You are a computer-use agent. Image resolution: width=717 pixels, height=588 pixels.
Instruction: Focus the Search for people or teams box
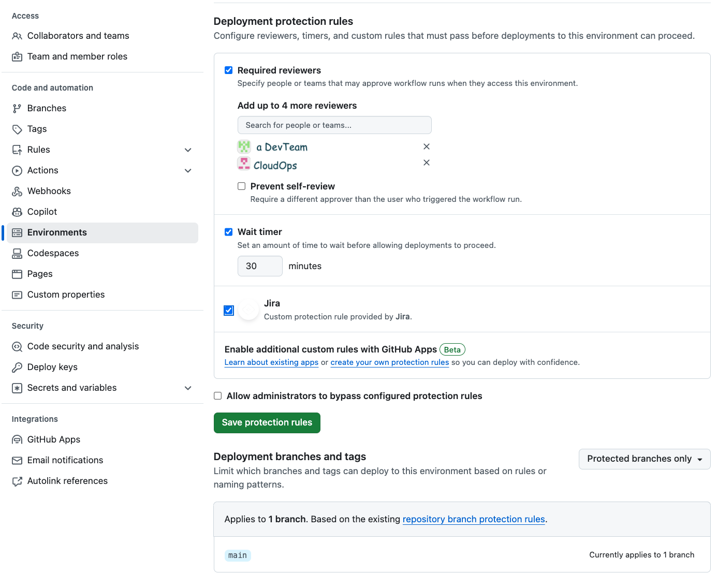(x=334, y=125)
